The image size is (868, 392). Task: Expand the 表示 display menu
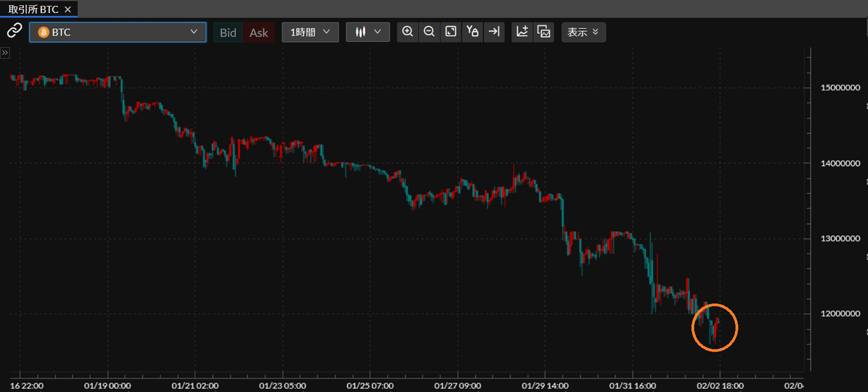(584, 33)
